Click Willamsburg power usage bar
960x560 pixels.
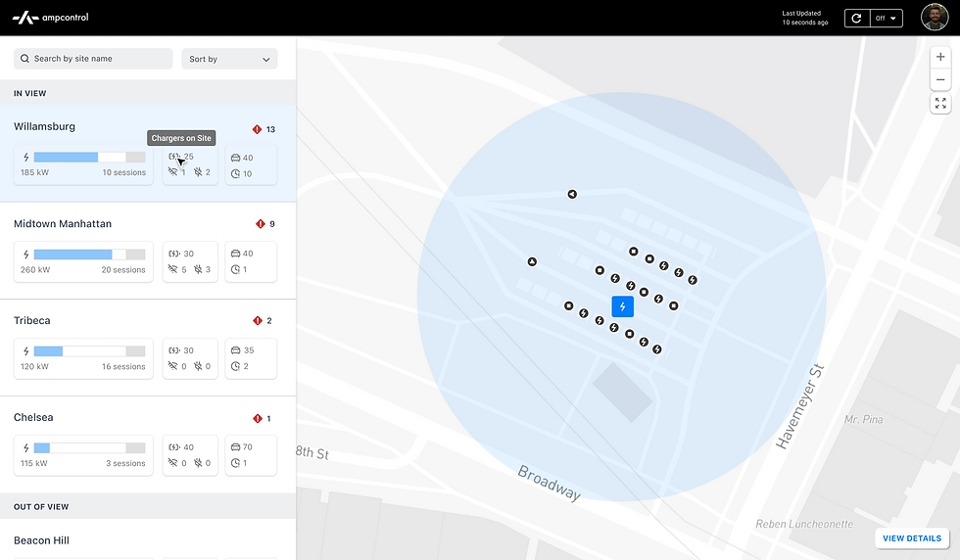coord(89,158)
